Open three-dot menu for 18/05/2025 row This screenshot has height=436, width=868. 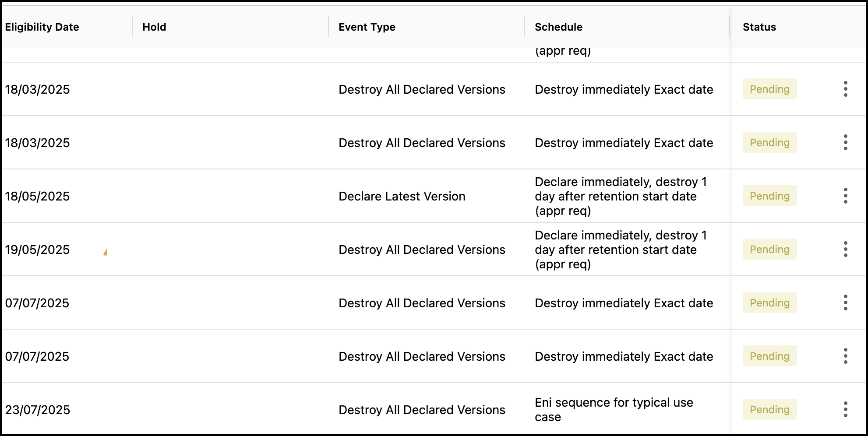[x=845, y=196]
